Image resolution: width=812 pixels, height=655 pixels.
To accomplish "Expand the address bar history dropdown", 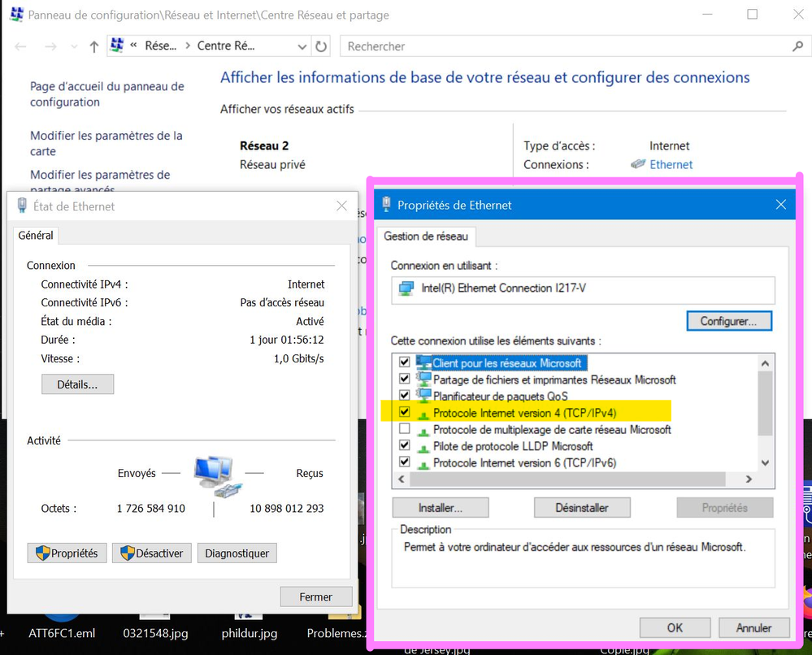I will click(x=302, y=47).
